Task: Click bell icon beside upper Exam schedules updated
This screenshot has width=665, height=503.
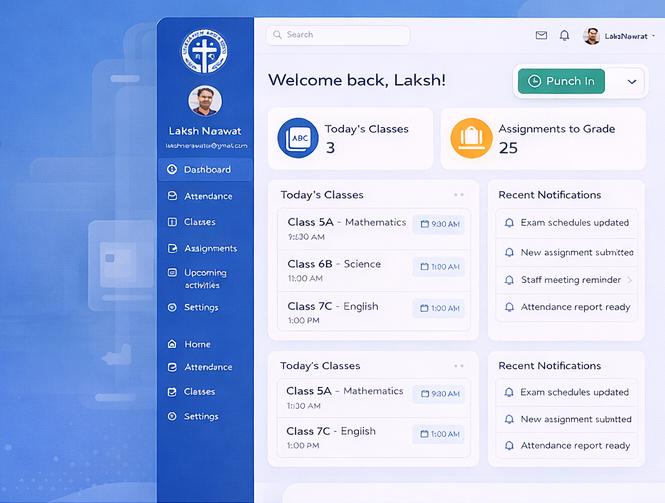Action: pyautogui.click(x=509, y=223)
